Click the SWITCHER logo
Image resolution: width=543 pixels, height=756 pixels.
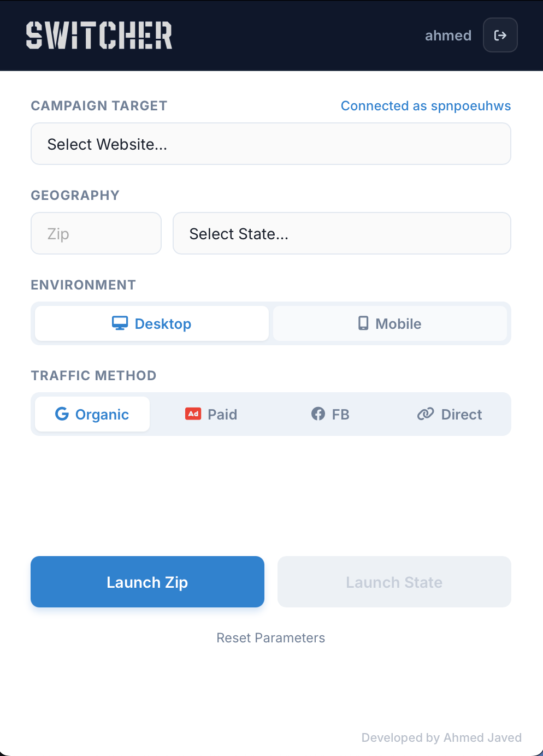(99, 35)
